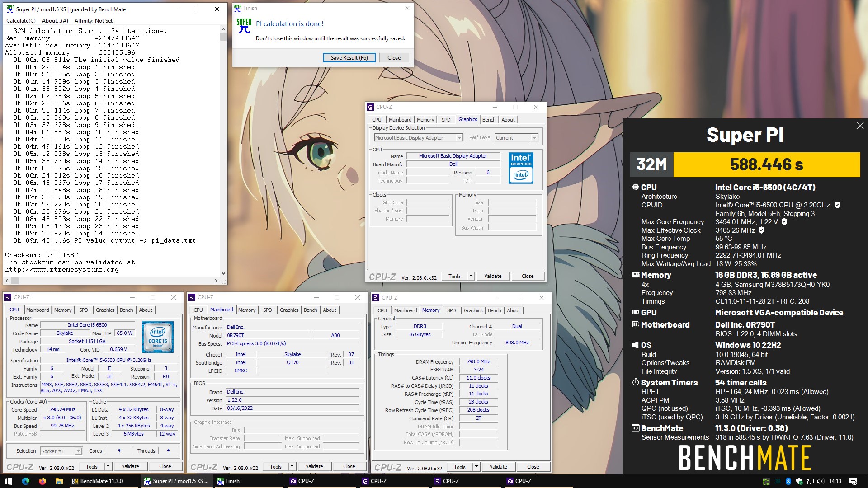Select Memory tab in the CPU tab CPU-Z window
868x488 pixels.
tap(63, 310)
